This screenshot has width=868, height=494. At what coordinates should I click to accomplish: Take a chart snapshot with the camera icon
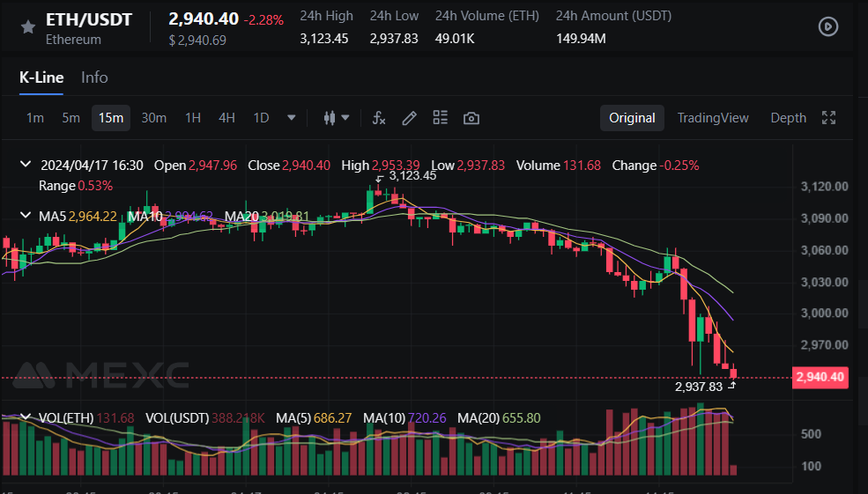(x=471, y=118)
